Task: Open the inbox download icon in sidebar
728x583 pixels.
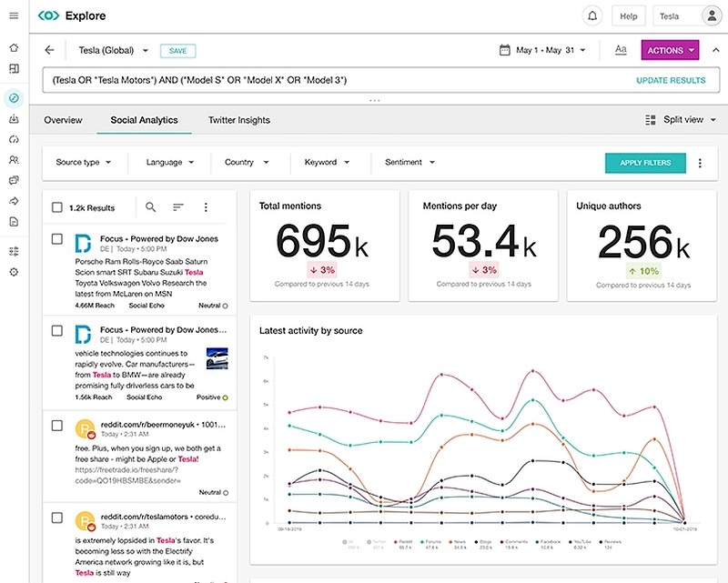Action: [x=14, y=119]
